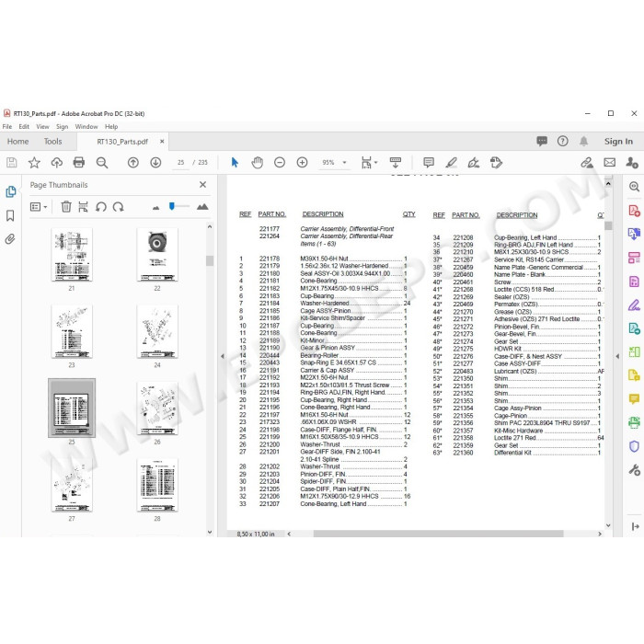Open the View menu

(x=42, y=127)
